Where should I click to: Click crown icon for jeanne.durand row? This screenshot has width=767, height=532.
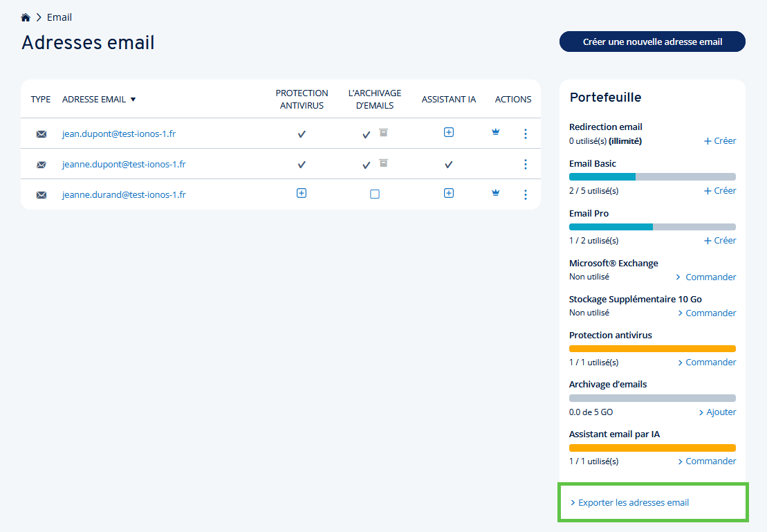(x=495, y=194)
